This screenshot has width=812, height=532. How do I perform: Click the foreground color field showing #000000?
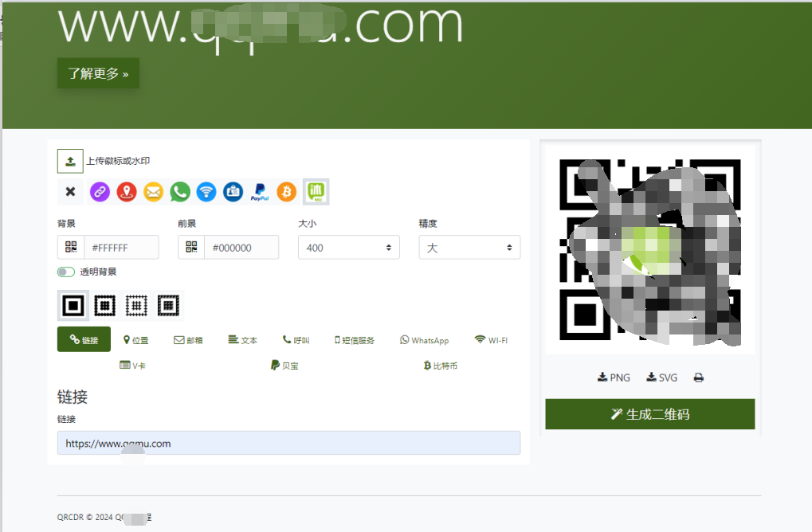coord(241,247)
